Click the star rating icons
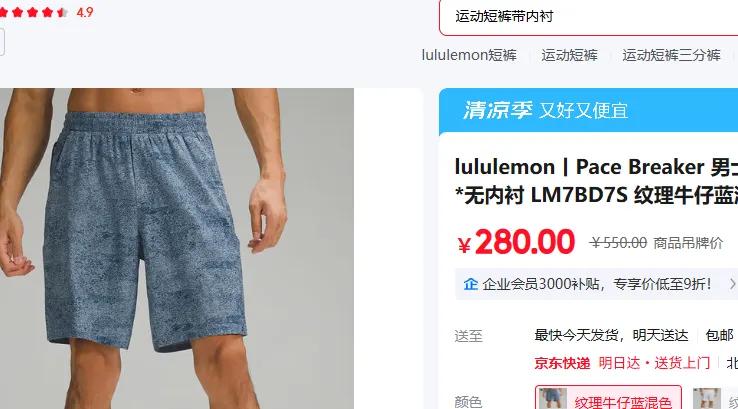This screenshot has height=409, width=738. [33, 12]
